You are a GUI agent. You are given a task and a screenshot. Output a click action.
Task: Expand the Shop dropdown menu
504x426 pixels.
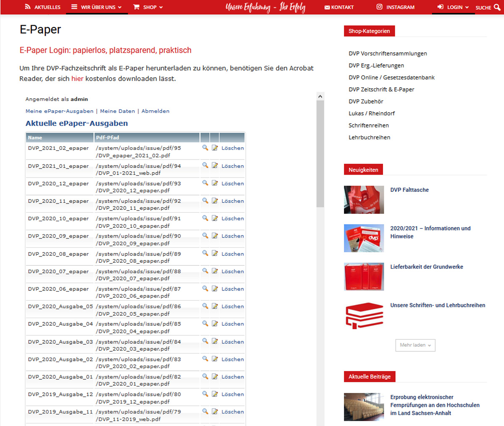(148, 7)
